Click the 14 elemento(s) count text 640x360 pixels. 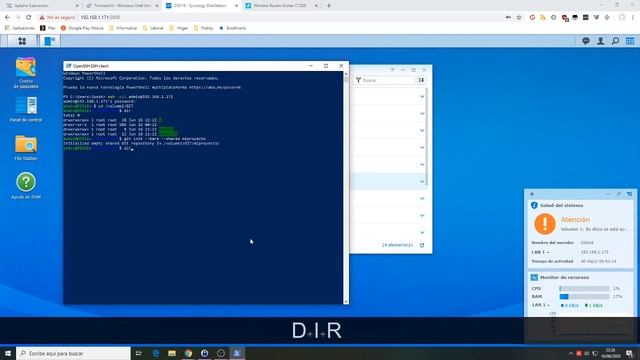coord(397,245)
